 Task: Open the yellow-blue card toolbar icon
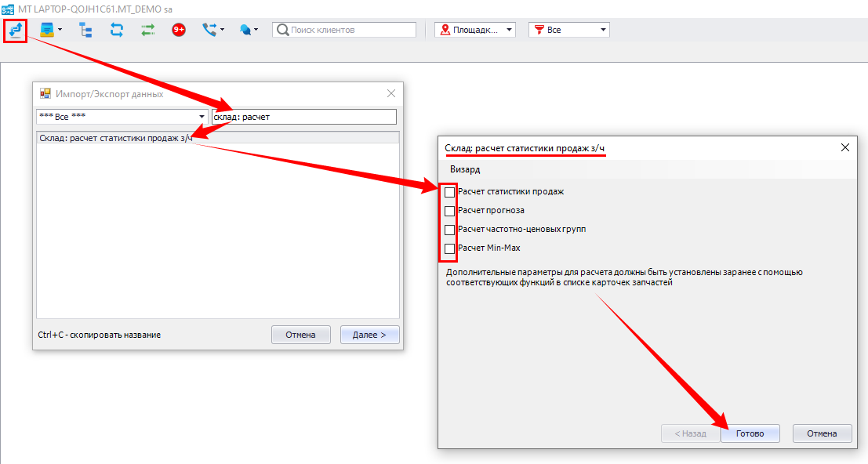[x=49, y=30]
